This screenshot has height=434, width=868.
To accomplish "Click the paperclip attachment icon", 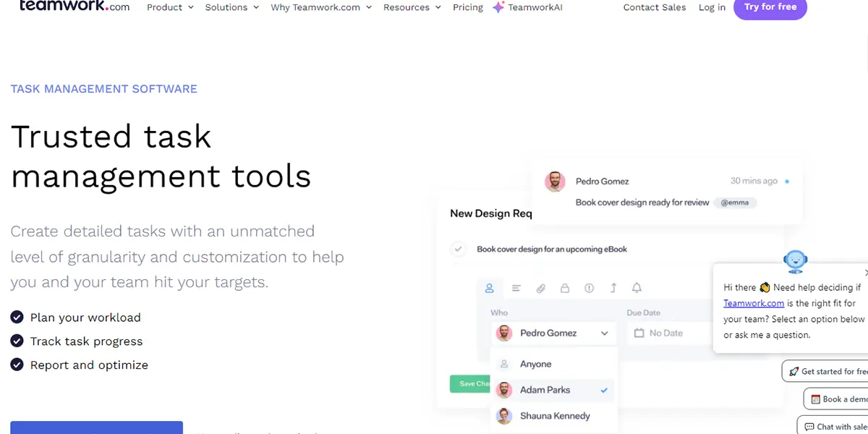I will click(540, 288).
